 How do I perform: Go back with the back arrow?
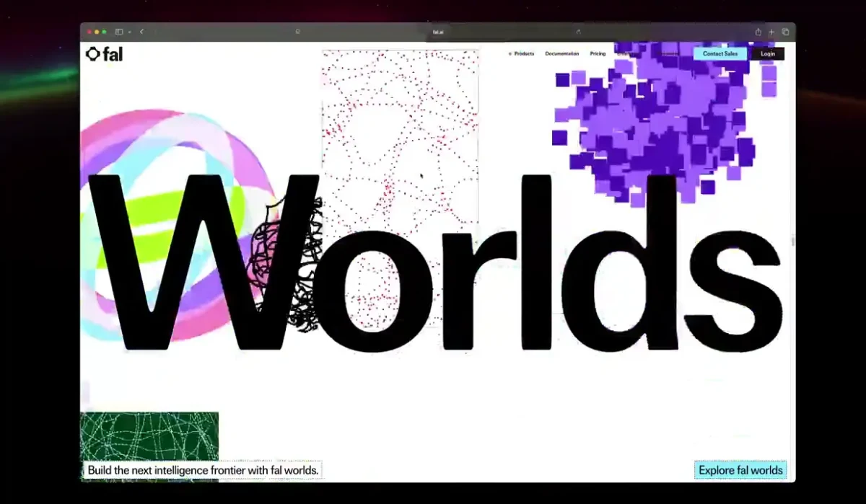[141, 32]
